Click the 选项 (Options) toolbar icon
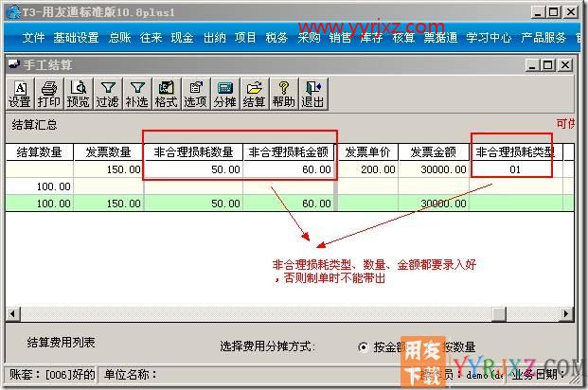 click(195, 94)
